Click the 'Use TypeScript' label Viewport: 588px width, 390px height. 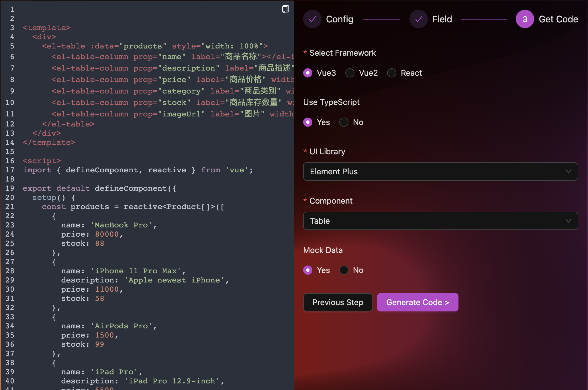pyautogui.click(x=332, y=102)
